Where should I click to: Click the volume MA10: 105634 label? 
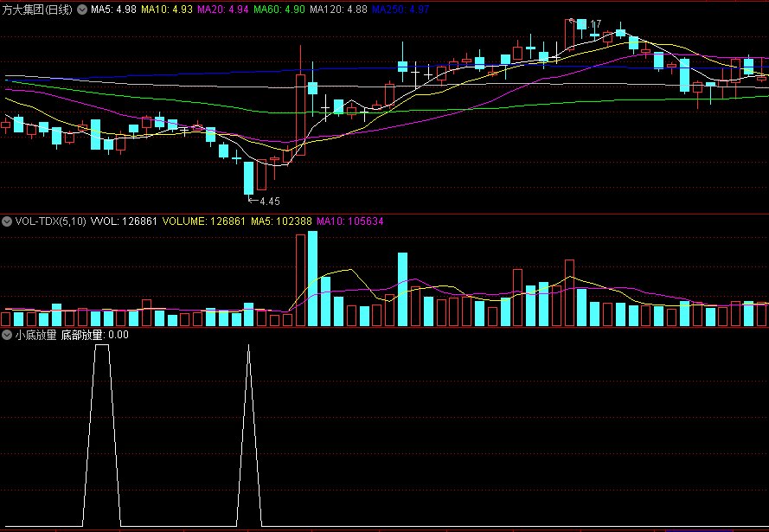[x=350, y=221]
